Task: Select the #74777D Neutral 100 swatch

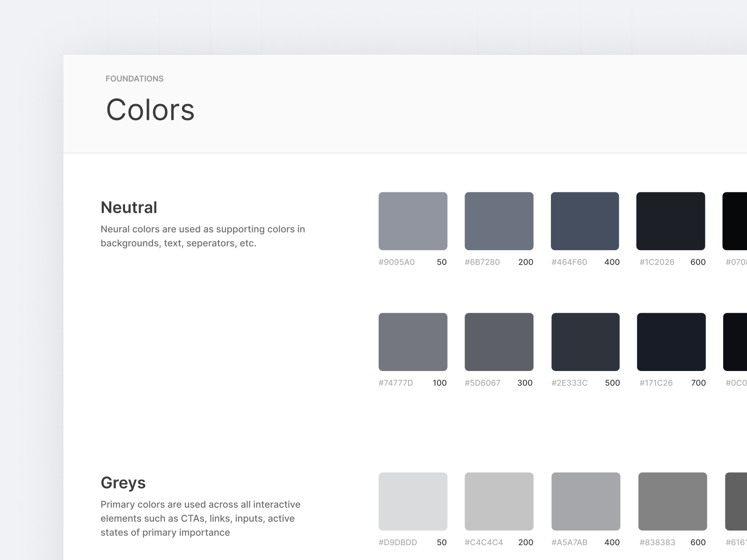Action: click(x=413, y=342)
